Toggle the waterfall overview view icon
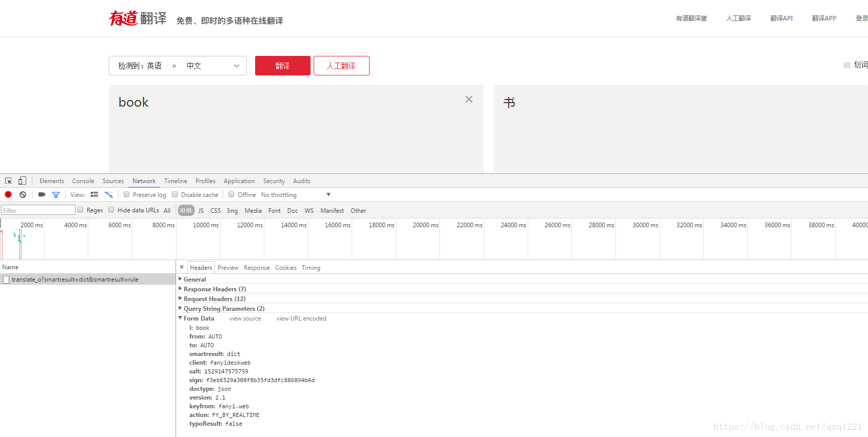 click(109, 195)
